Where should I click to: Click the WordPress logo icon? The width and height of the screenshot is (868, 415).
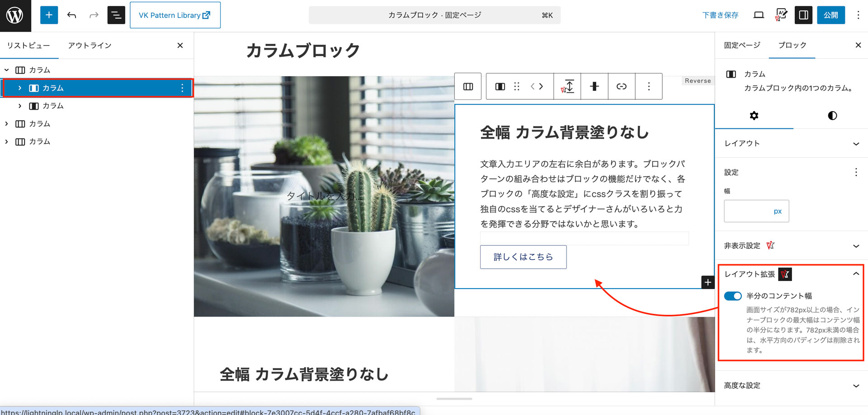(x=15, y=15)
